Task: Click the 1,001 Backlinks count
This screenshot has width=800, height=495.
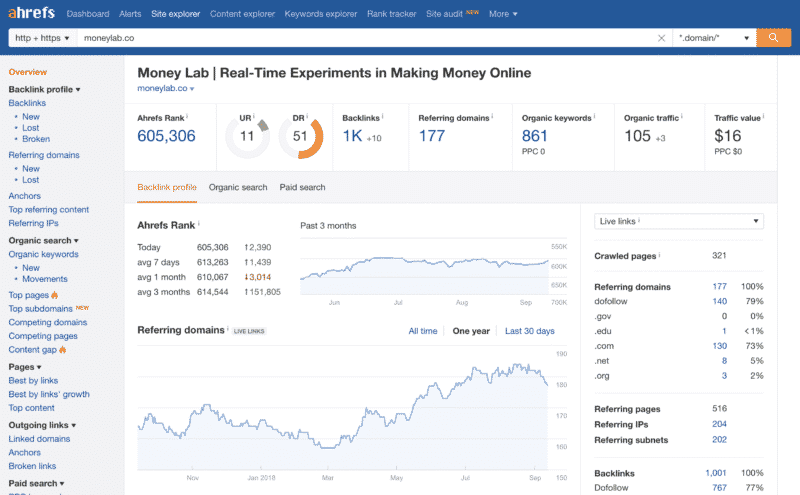Action: (715, 473)
